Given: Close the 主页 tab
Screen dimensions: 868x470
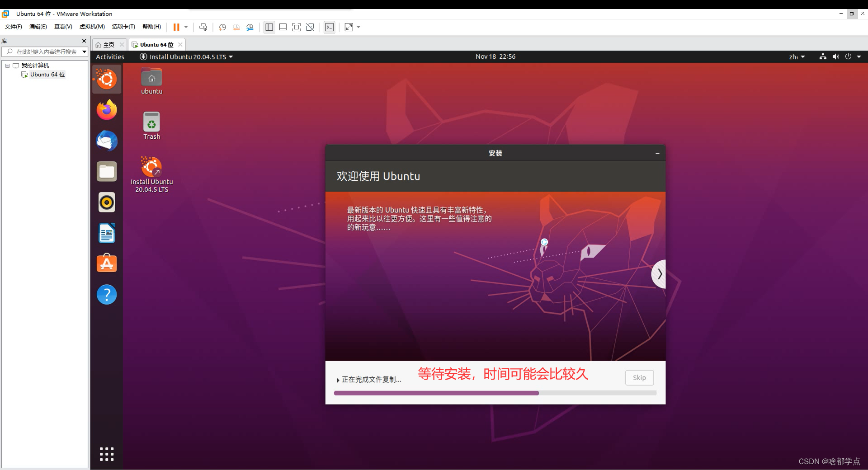Looking at the screenshot, I should click(122, 45).
